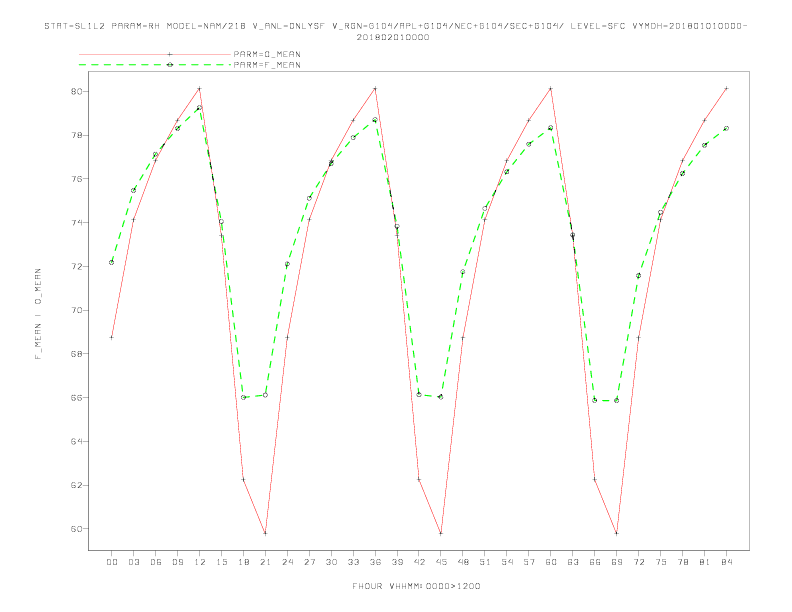The height and width of the screenshot is (612, 792).
Task: Click the x-axis tick label 12
Action: point(200,562)
